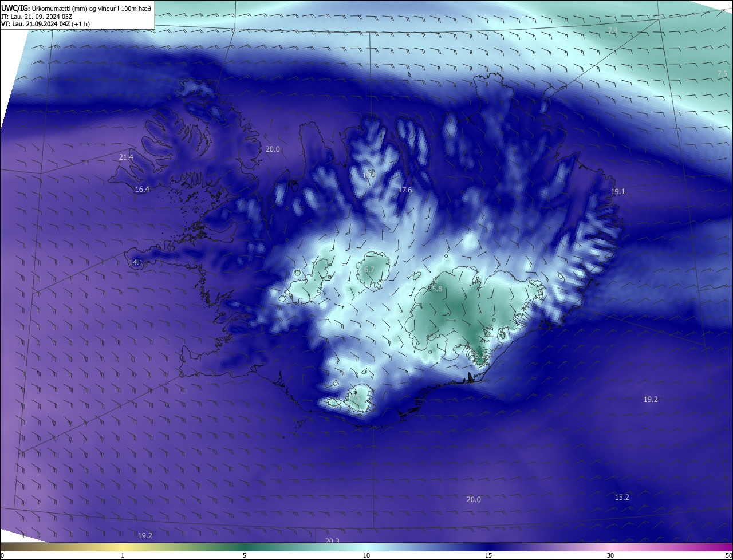This screenshot has height=560, width=733.
Task: Click the '10' tick label of the color scale
Action: point(366,555)
